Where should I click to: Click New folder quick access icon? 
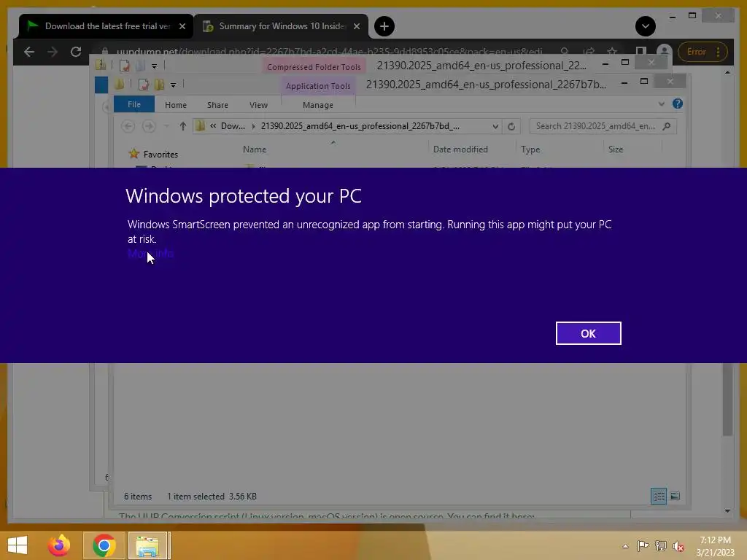pyautogui.click(x=159, y=85)
